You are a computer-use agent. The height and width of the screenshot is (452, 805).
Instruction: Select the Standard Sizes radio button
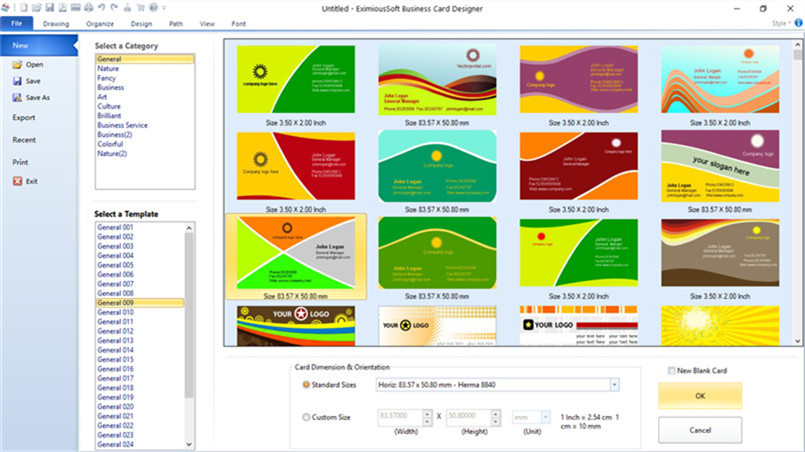point(306,385)
